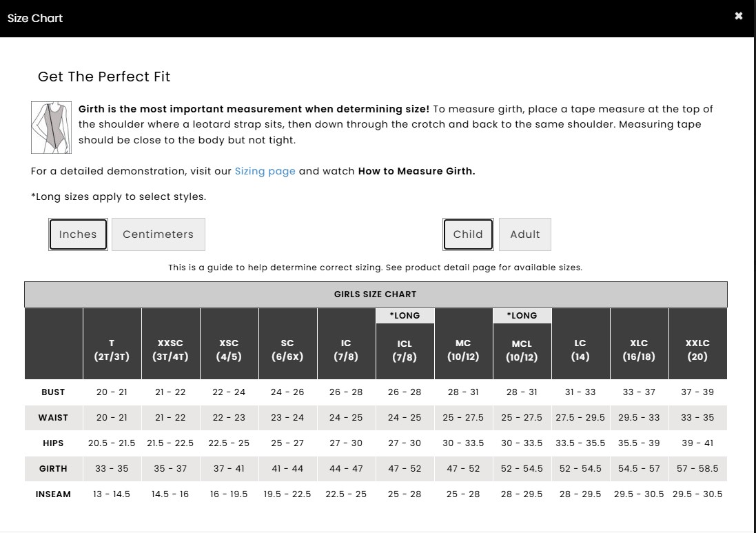The image size is (756, 533).
Task: Close the Size Chart dialog
Action: [739, 16]
